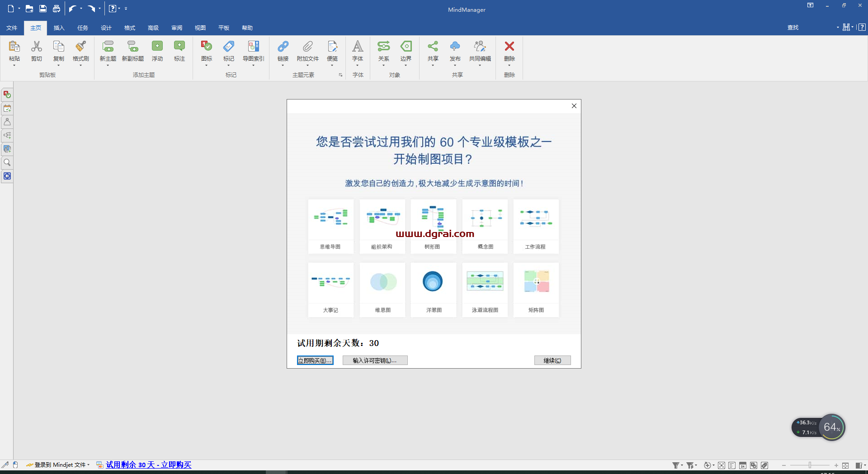Click the Save floppy disk icon
The width and height of the screenshot is (868, 474).
point(43,9)
